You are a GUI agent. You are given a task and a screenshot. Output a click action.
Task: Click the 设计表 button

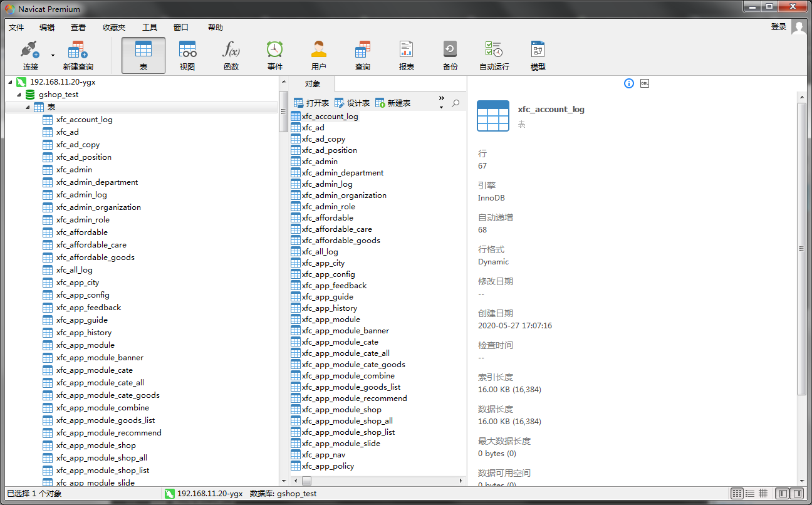[x=352, y=103]
